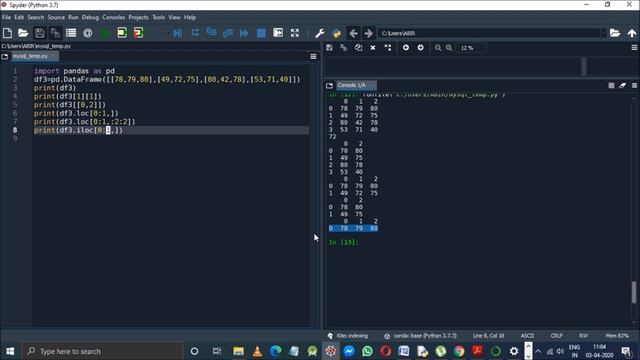This screenshot has height=360, width=640.
Task: Create a new file using the toolbar
Action: 7,33
